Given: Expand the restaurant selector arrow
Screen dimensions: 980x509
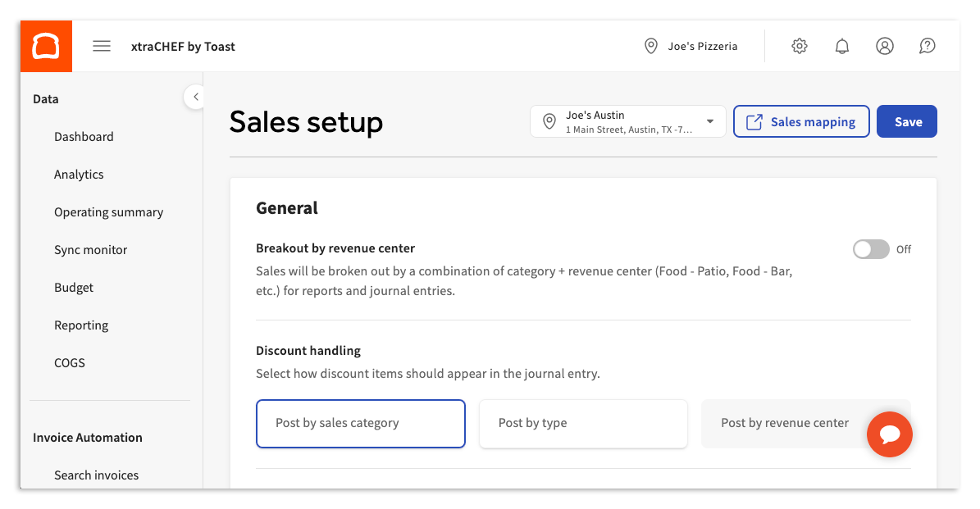Looking at the screenshot, I should pyautogui.click(x=709, y=121).
